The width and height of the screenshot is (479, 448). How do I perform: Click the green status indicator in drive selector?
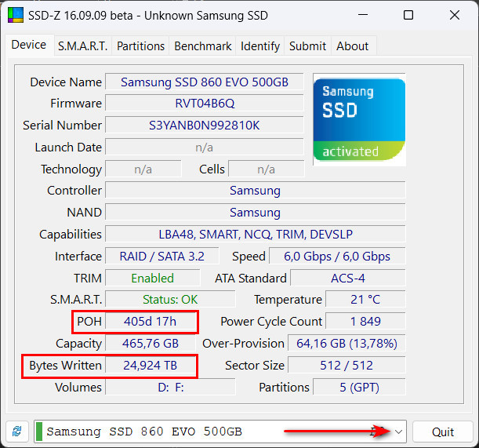(39, 432)
